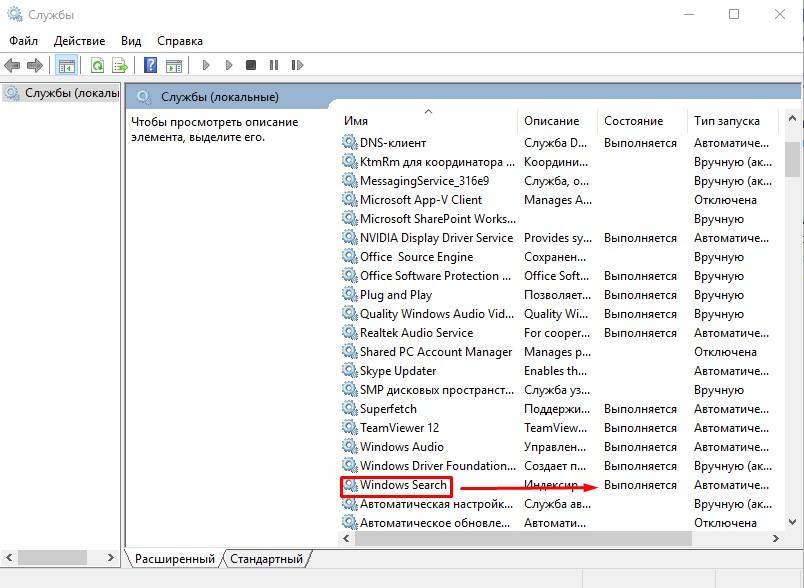The width and height of the screenshot is (804, 588).
Task: Click the vertical scrollbar down arrow
Action: click(x=792, y=521)
